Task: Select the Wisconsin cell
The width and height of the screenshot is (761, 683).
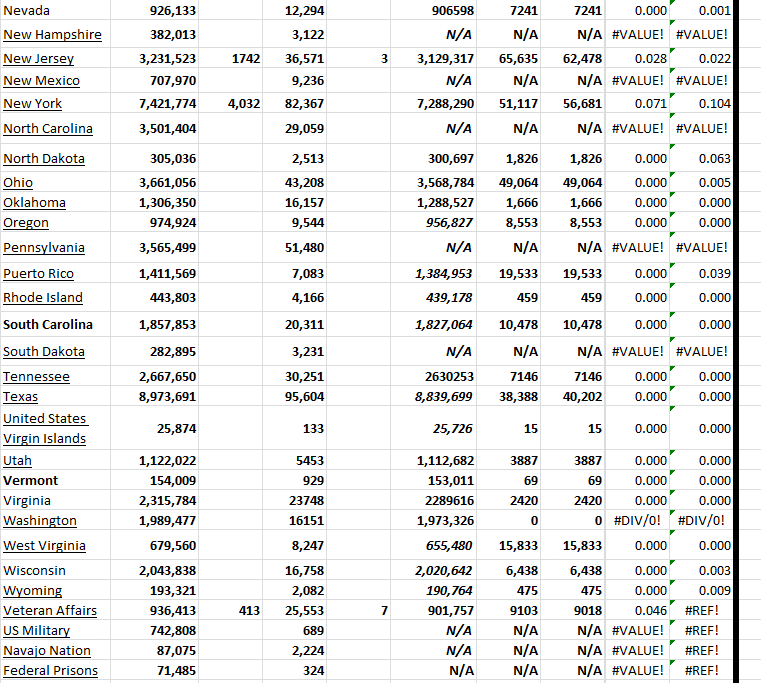Action: (55, 570)
